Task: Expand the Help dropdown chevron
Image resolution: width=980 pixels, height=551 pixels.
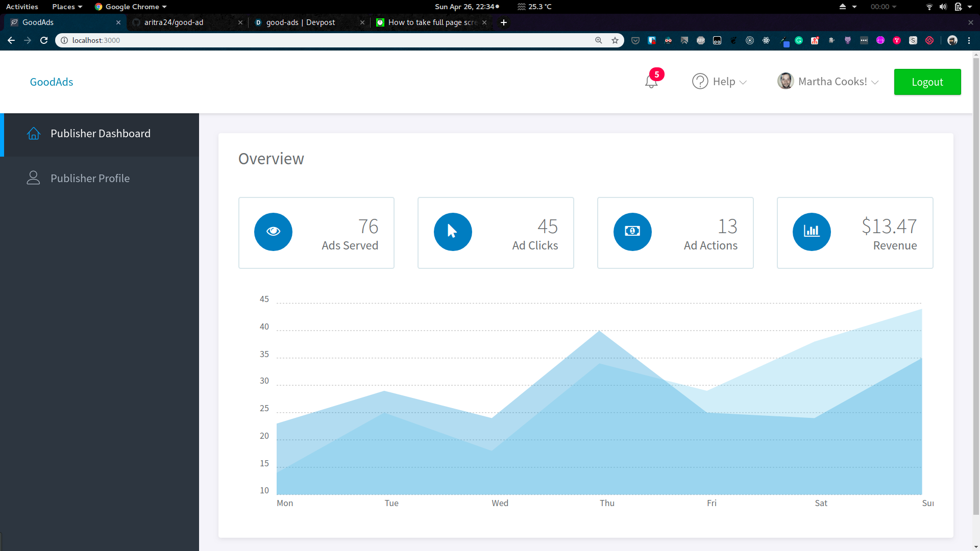Action: (743, 83)
